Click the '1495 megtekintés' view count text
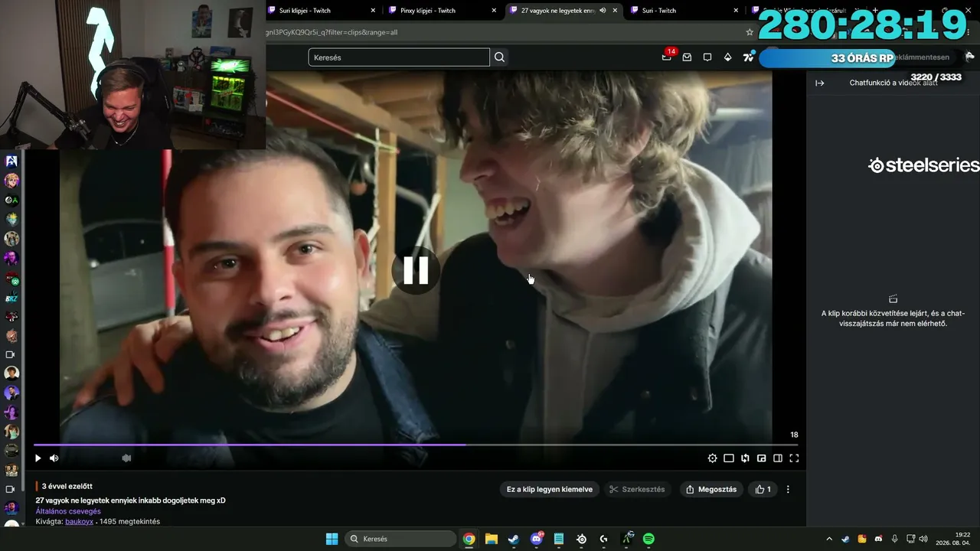Viewport: 980px width, 551px height. 129,521
